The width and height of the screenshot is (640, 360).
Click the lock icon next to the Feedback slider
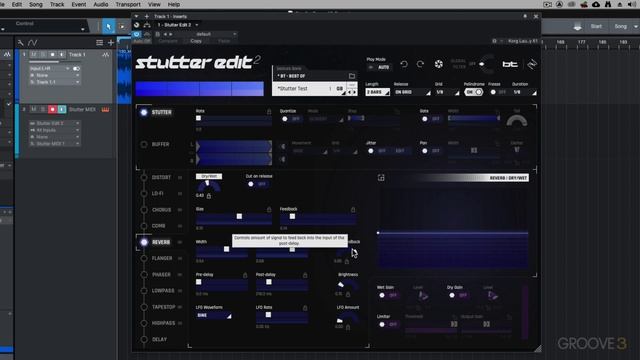click(353, 209)
